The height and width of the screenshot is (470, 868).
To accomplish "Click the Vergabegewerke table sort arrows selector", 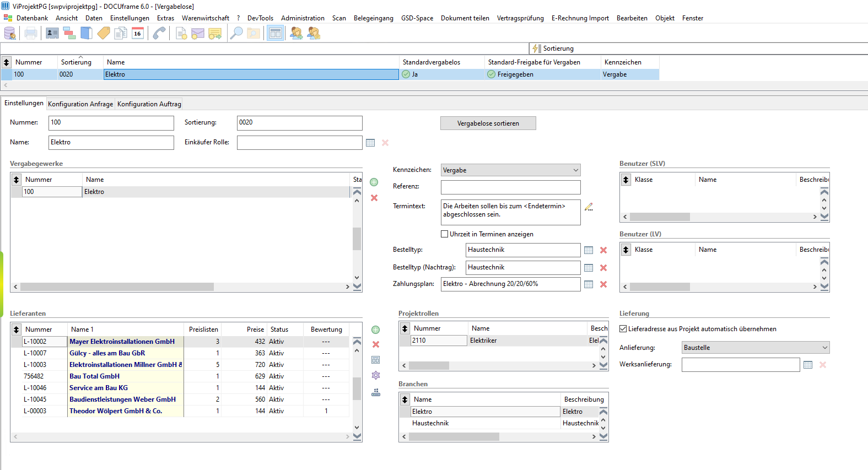I will coord(17,180).
